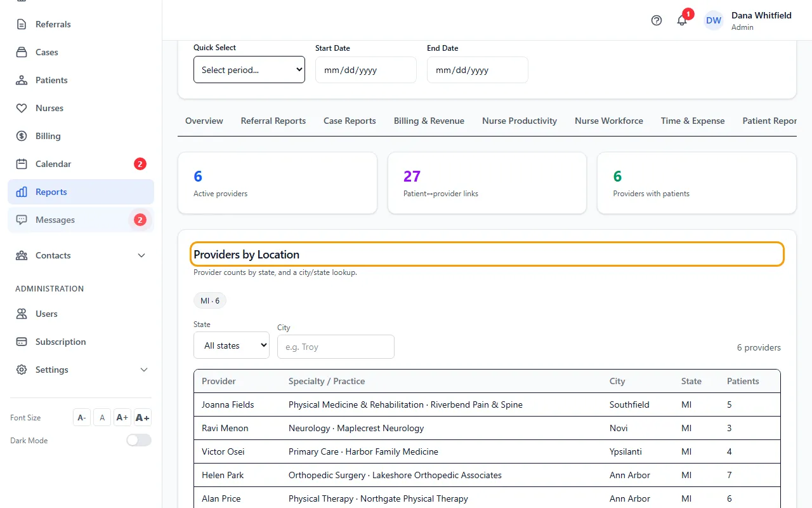Viewport: 812px width, 508px height.
Task: Click the Start Date field
Action: click(x=366, y=70)
